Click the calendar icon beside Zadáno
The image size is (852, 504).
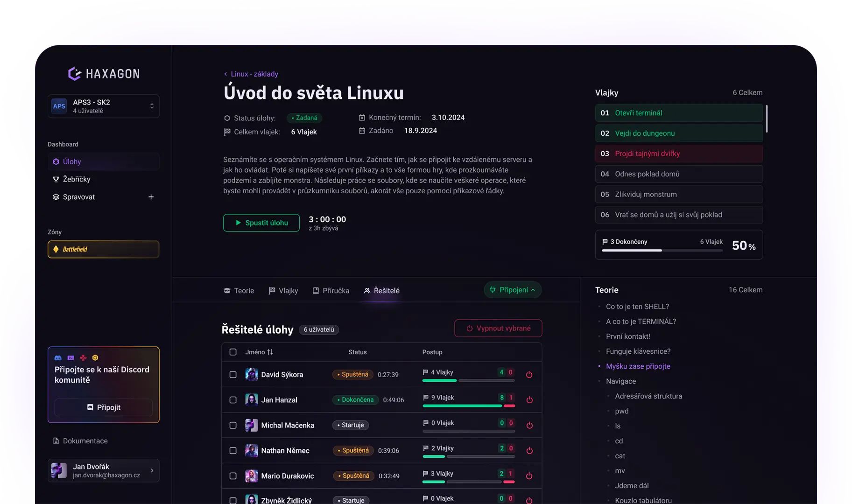[362, 131]
